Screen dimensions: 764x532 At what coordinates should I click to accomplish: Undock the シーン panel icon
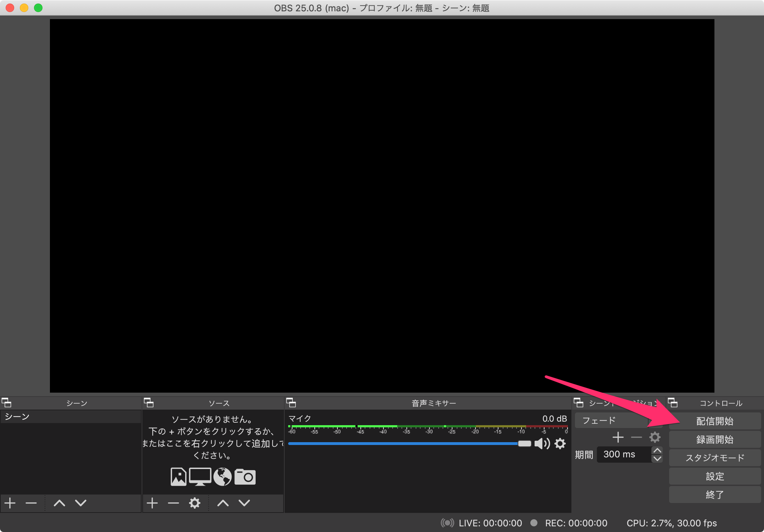[6, 403]
